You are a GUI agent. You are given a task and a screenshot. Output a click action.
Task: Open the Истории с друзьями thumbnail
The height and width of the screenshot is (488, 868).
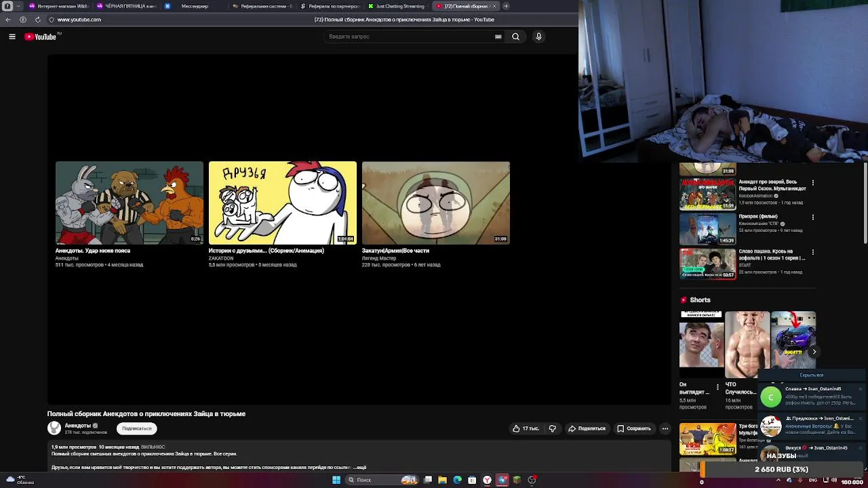click(282, 203)
